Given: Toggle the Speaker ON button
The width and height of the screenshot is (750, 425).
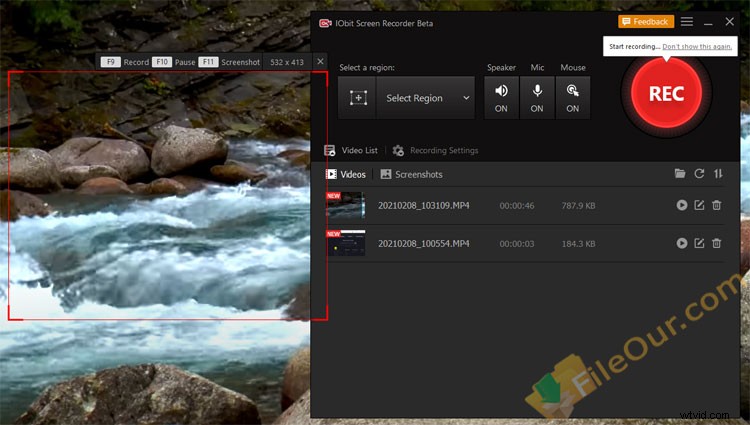Looking at the screenshot, I should click(501, 98).
